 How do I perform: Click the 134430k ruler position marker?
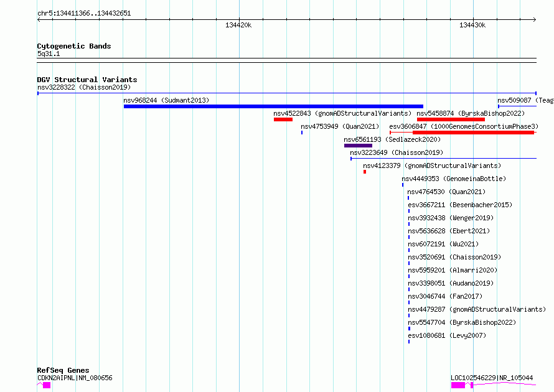[472, 25]
